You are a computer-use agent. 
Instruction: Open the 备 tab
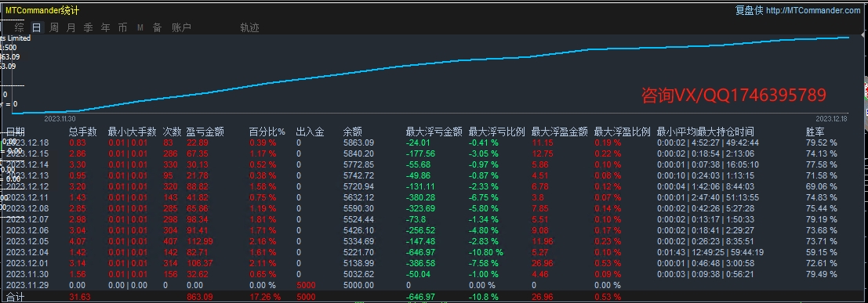pyautogui.click(x=158, y=27)
